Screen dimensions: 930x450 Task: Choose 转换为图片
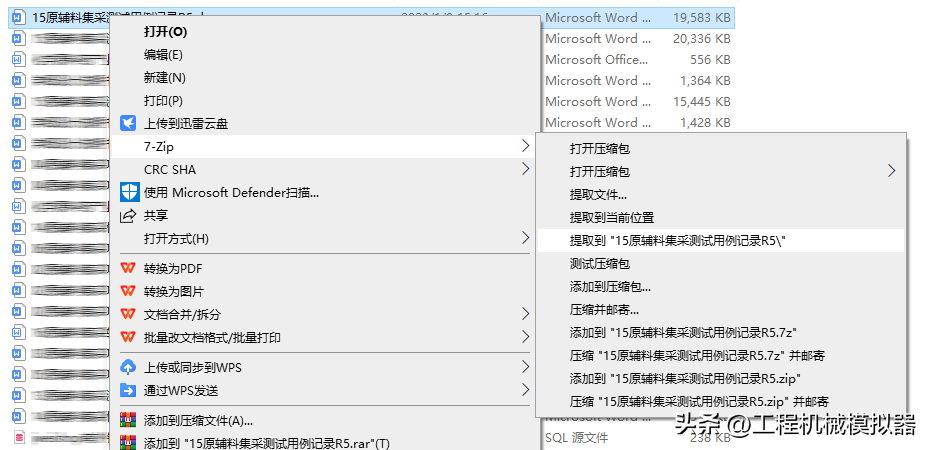[174, 292]
